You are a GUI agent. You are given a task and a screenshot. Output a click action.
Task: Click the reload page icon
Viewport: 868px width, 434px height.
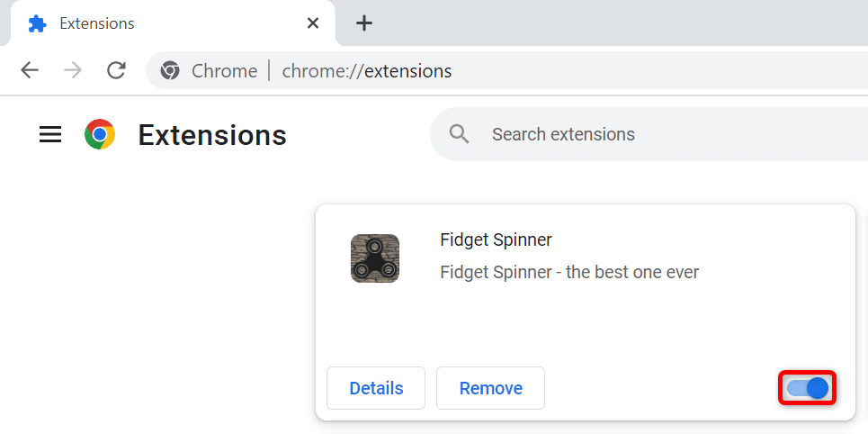116,70
